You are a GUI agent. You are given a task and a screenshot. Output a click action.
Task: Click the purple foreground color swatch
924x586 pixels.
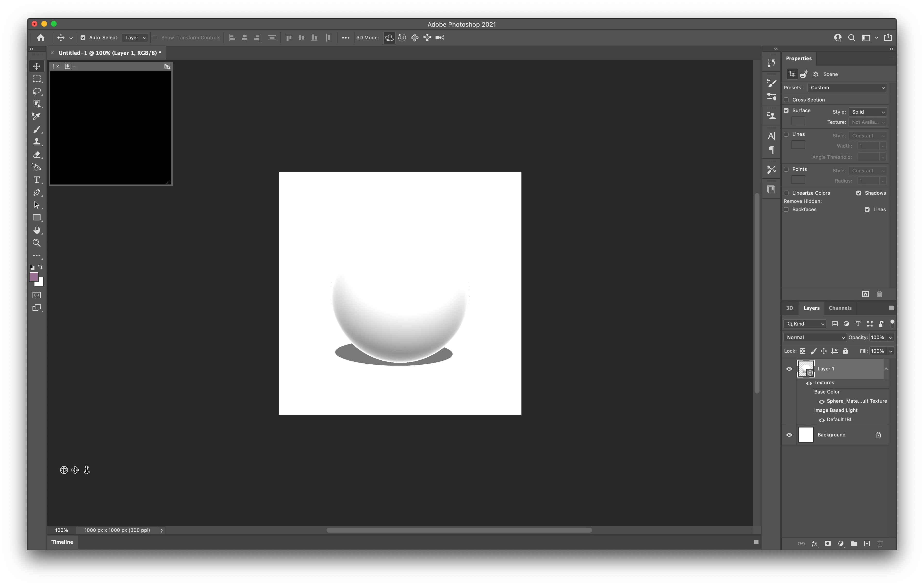coord(34,276)
